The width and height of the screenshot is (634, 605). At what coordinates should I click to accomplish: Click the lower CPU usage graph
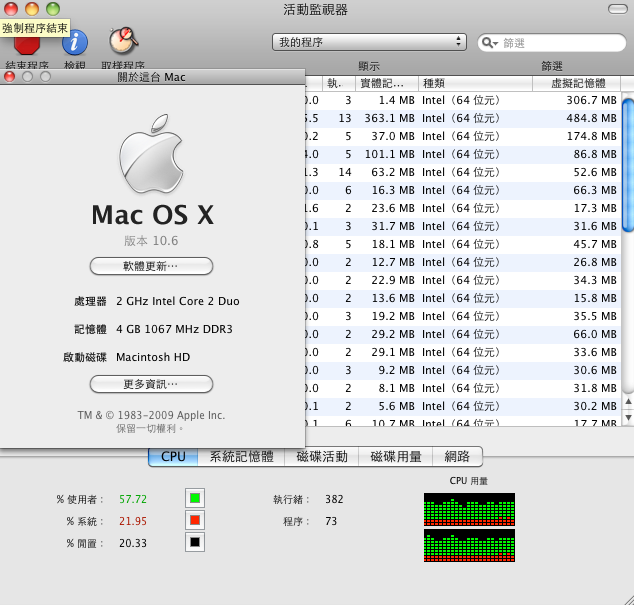(469, 546)
